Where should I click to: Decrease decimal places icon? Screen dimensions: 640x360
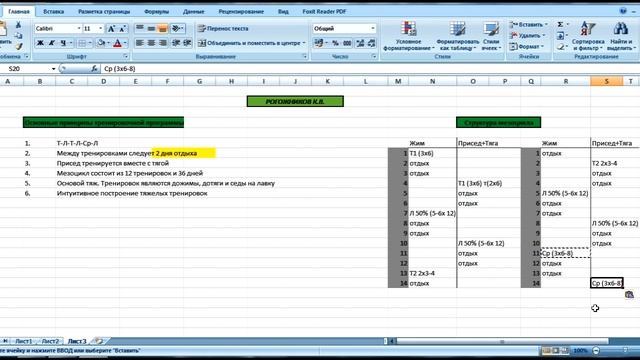coord(371,43)
